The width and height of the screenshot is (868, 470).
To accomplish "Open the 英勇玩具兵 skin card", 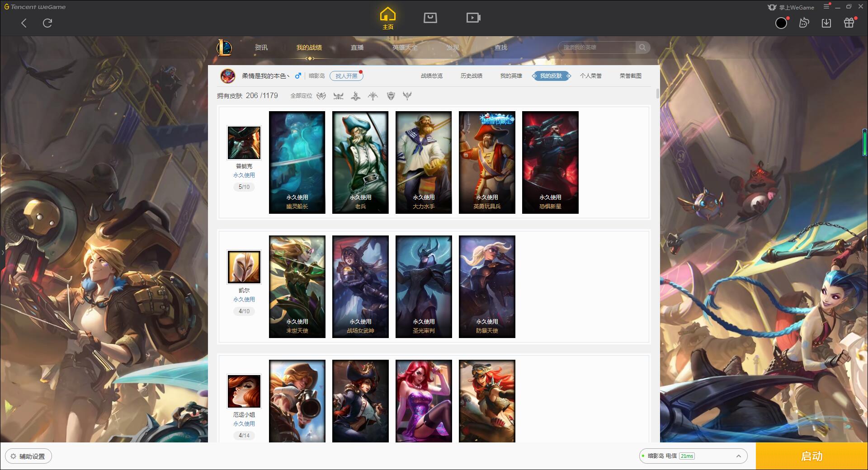I will 487,162.
